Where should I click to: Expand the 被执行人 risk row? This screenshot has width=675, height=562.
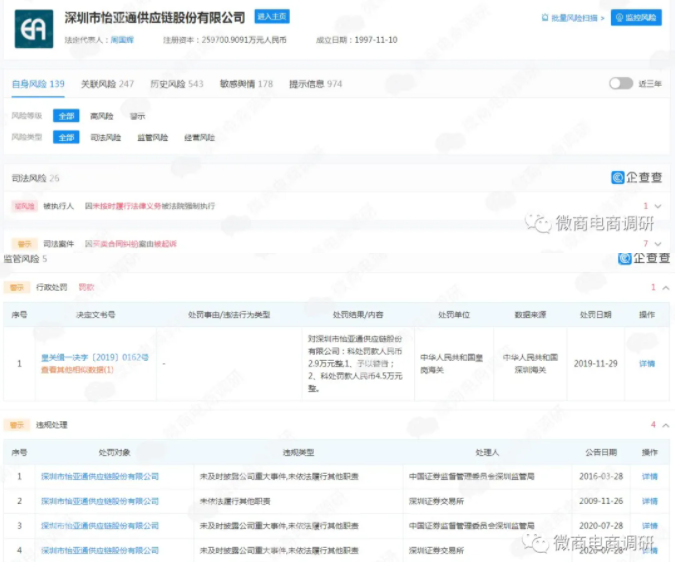coord(658,206)
